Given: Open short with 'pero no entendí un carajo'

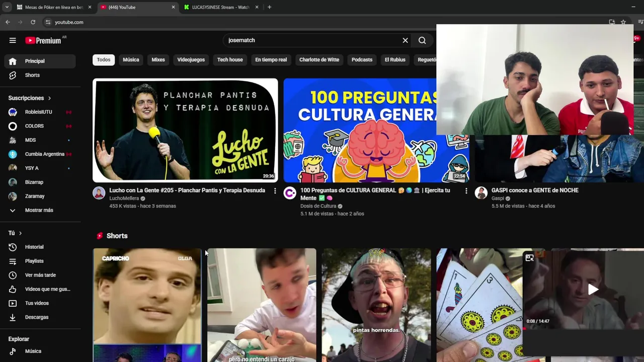Looking at the screenshot, I should point(262,305).
